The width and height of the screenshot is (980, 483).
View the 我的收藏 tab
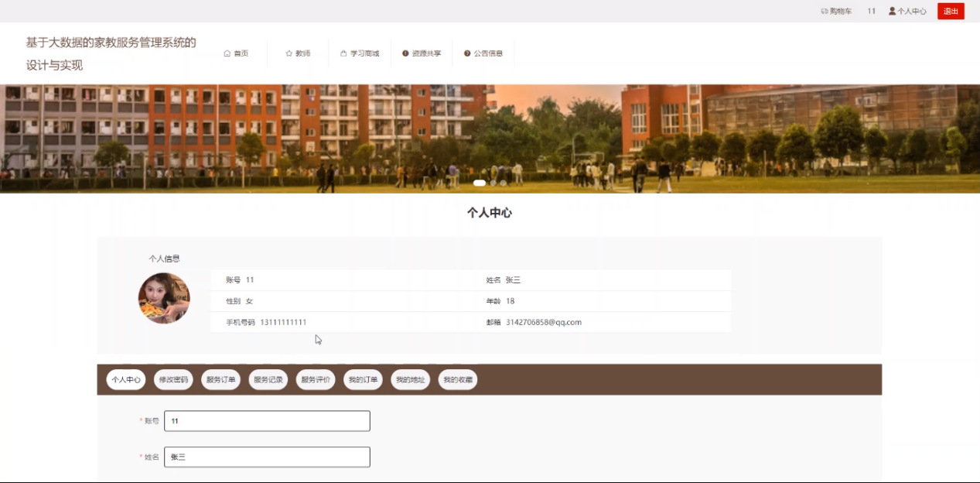tap(457, 380)
